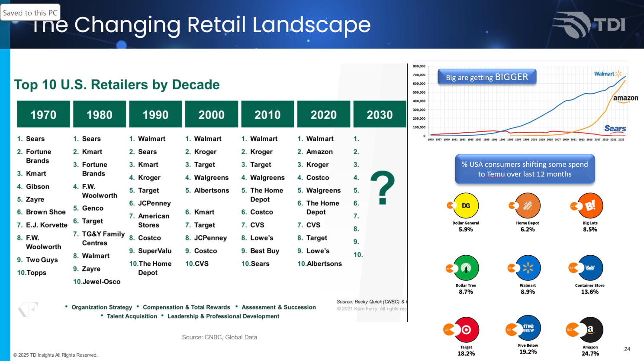
Task: Select the 1980 decade header
Action: 100,114
